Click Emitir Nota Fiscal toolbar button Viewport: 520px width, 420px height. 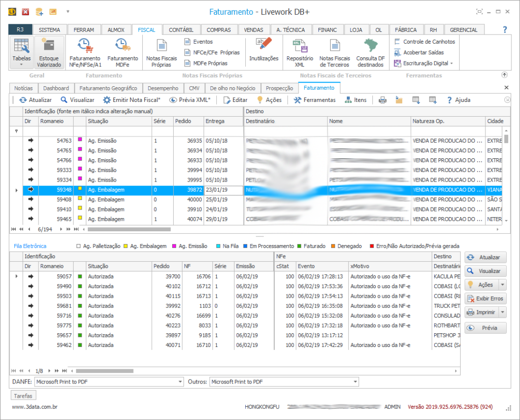132,100
